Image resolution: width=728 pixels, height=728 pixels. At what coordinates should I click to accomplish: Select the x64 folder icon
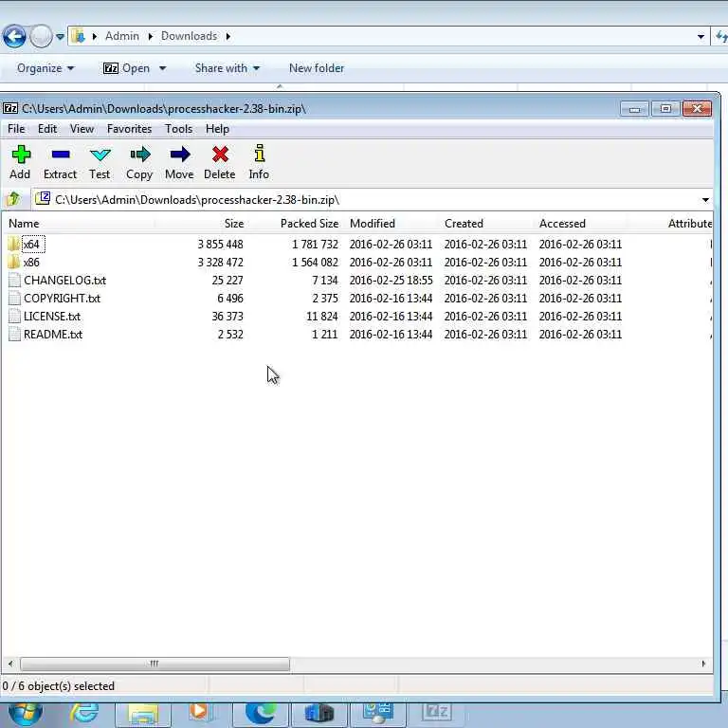point(14,244)
